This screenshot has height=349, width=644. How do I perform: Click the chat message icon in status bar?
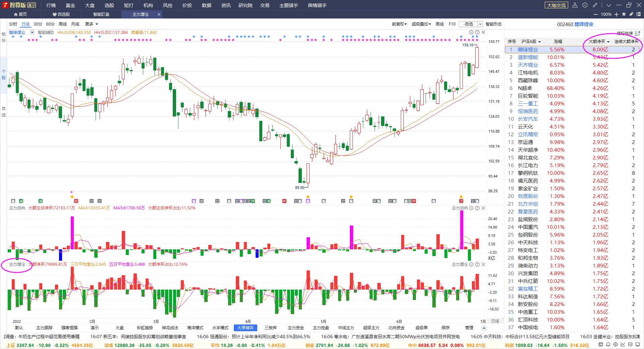click(x=630, y=344)
